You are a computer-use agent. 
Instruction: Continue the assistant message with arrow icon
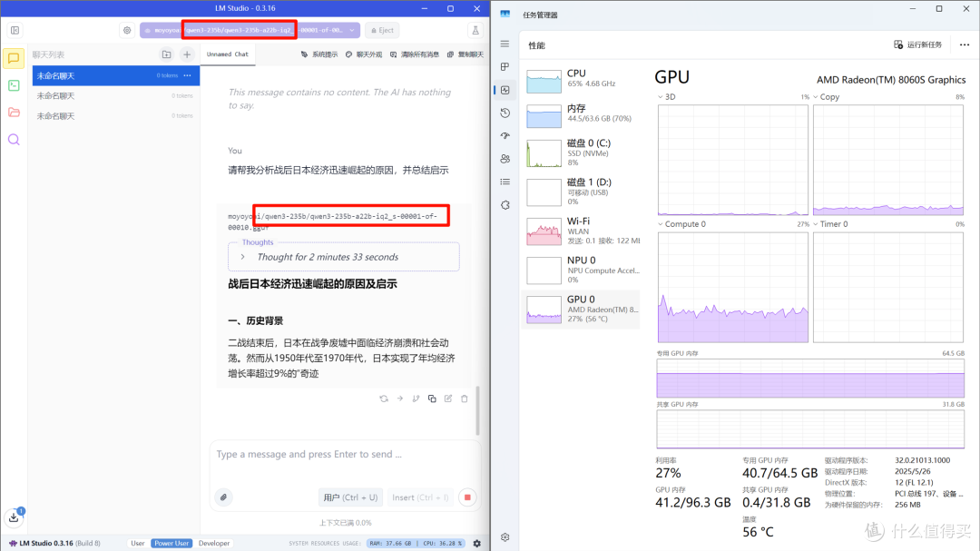point(400,398)
